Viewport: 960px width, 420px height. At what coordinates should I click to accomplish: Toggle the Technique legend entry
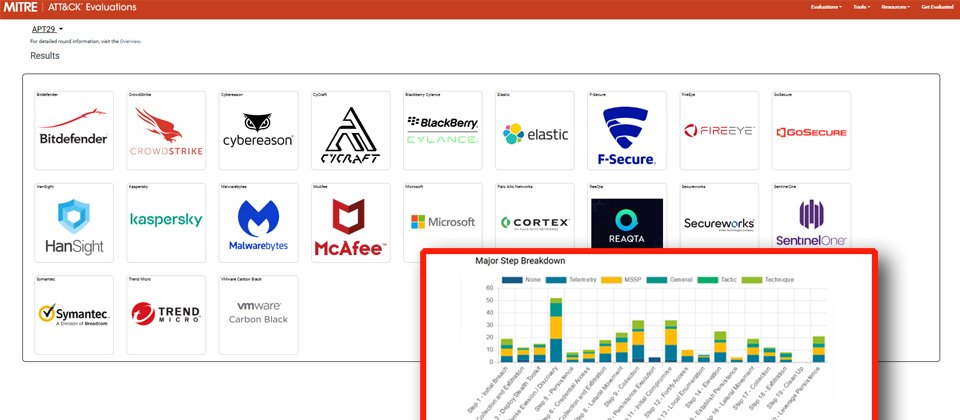pyautogui.click(x=768, y=280)
